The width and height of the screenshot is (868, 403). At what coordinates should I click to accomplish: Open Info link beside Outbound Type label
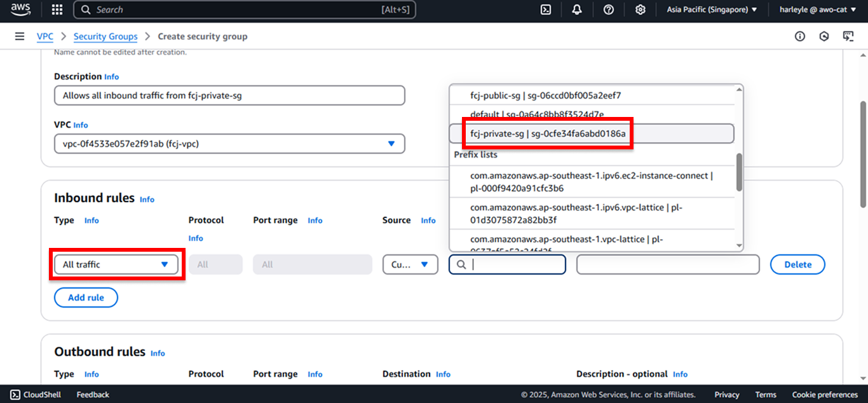pos(92,374)
